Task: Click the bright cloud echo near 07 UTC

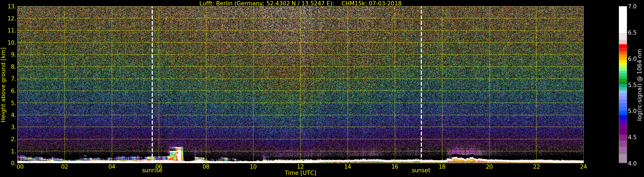Action: point(176,154)
